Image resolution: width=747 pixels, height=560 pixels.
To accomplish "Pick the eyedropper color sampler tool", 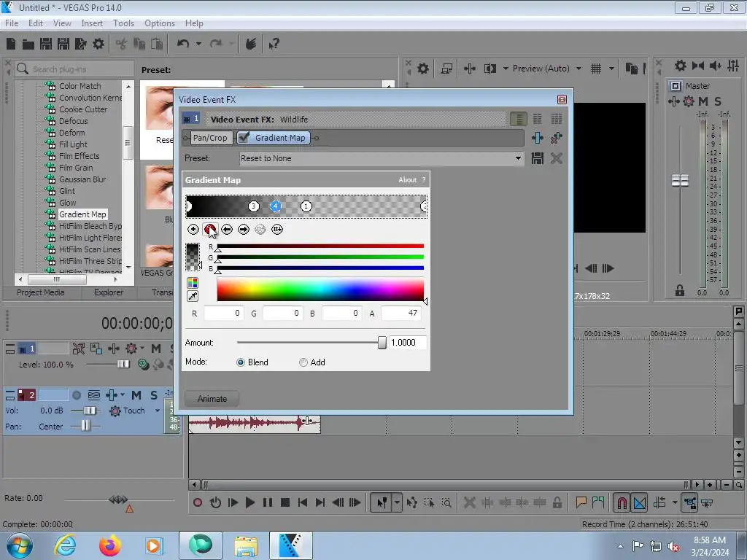I will pyautogui.click(x=193, y=296).
